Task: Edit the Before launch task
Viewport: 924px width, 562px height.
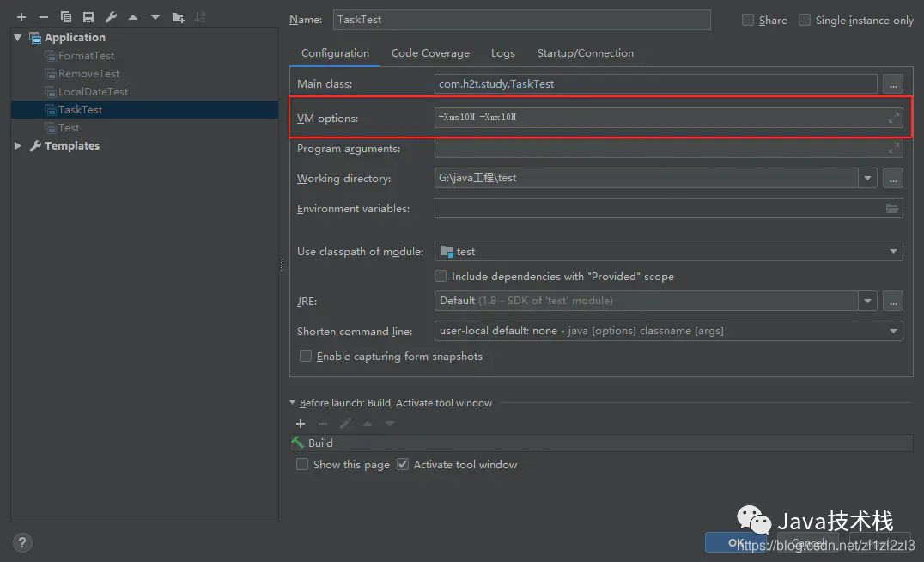Action: [x=345, y=424]
